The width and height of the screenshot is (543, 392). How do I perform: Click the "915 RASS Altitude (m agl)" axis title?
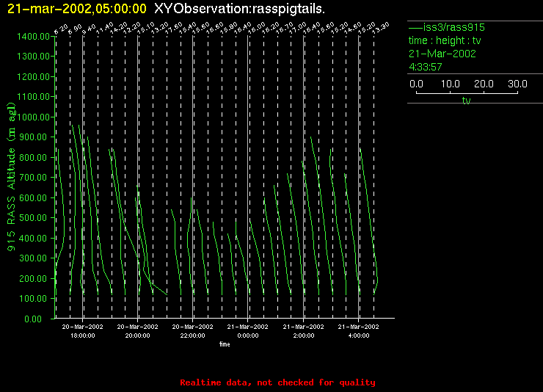[12, 177]
